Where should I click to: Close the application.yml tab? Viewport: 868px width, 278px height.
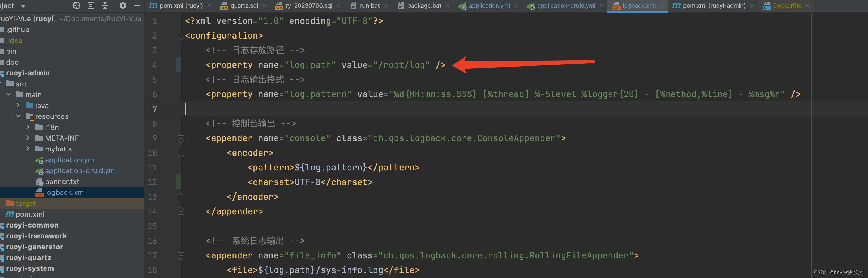pyautogui.click(x=516, y=6)
